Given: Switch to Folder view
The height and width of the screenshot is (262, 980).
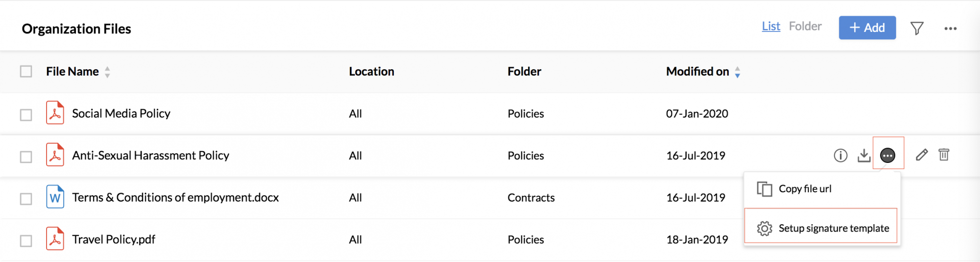Looking at the screenshot, I should point(805,26).
